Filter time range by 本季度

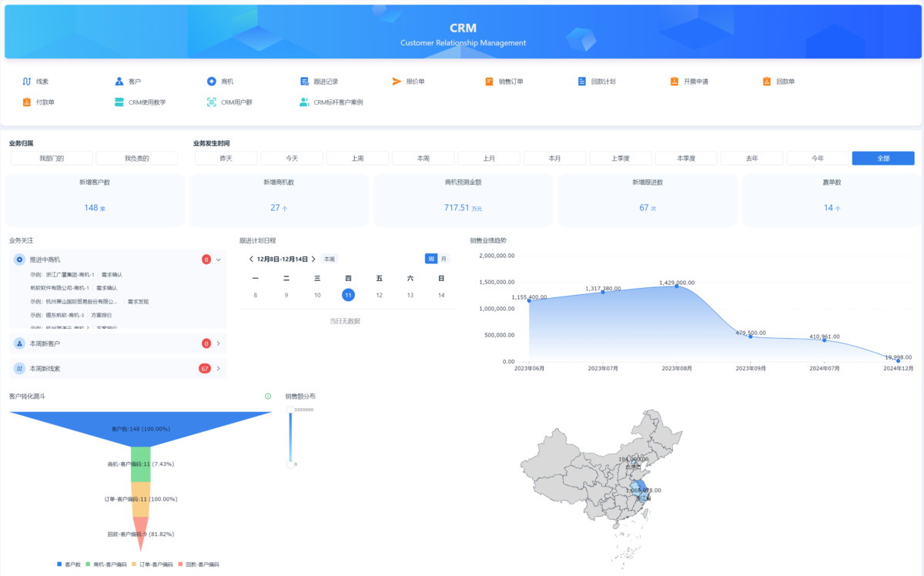pyautogui.click(x=686, y=158)
